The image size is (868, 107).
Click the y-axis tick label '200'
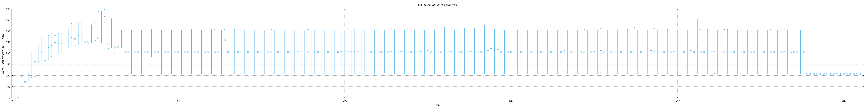[x=8, y=53]
